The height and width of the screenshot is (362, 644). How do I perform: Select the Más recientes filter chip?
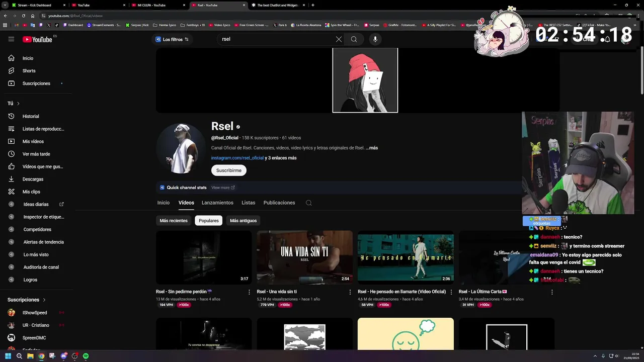(174, 221)
